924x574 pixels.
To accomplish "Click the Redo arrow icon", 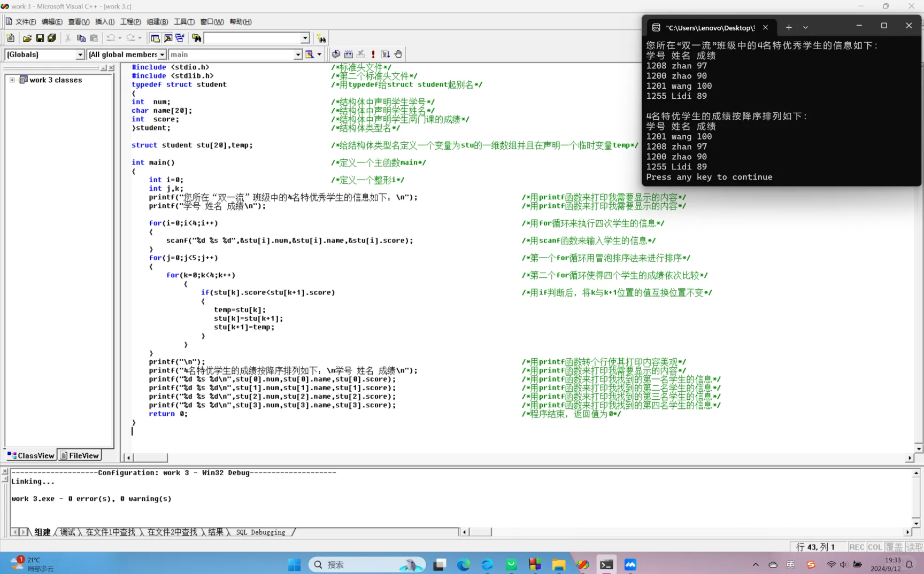I will (x=131, y=38).
